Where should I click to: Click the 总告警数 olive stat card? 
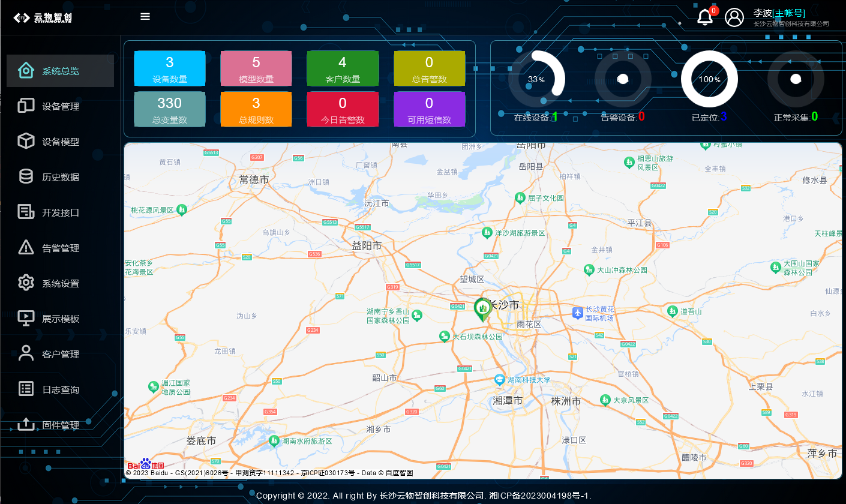coord(429,68)
